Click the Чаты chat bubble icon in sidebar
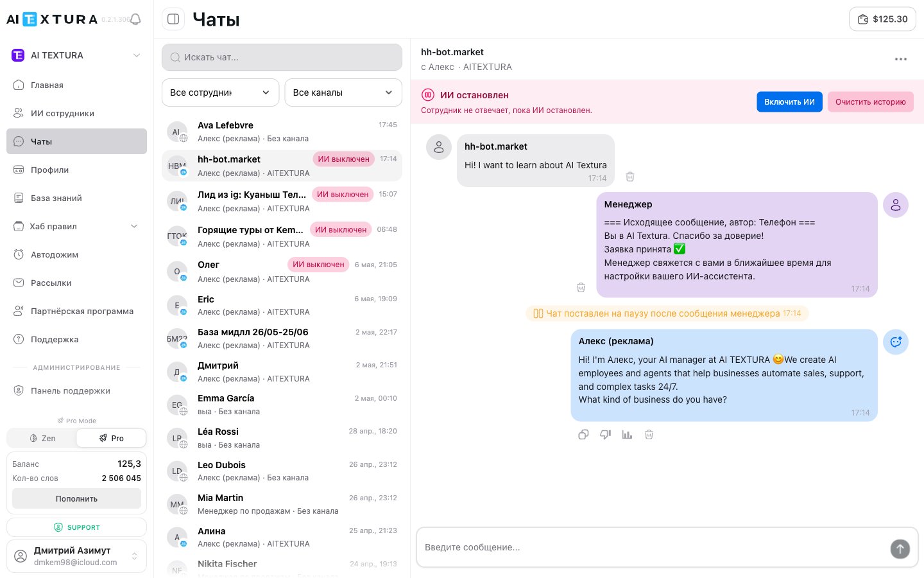Screen dimensions: 924x578 click(19, 141)
